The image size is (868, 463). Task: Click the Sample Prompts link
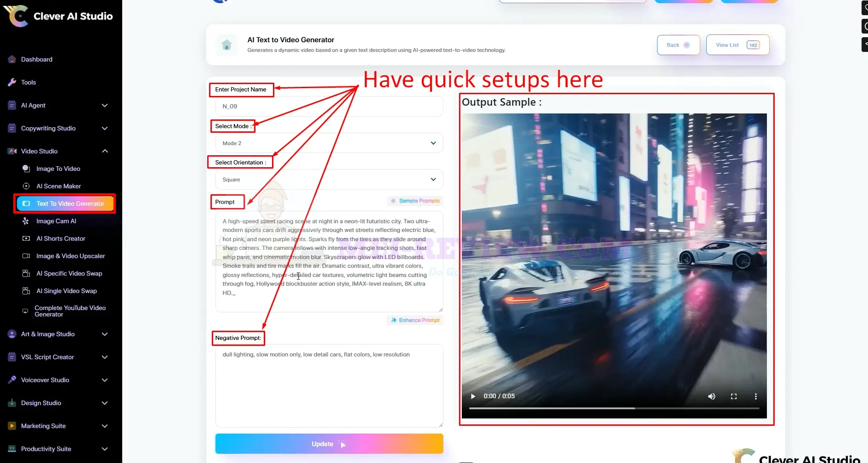pos(415,201)
